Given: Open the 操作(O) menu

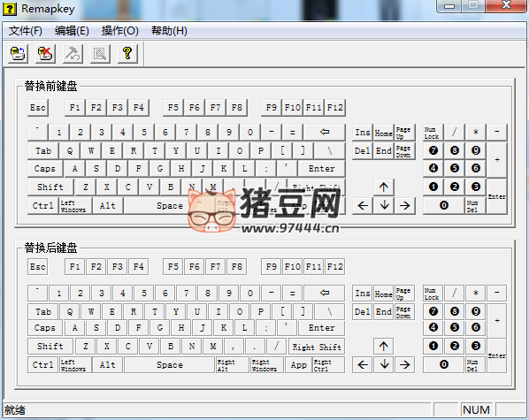Looking at the screenshot, I should [120, 31].
